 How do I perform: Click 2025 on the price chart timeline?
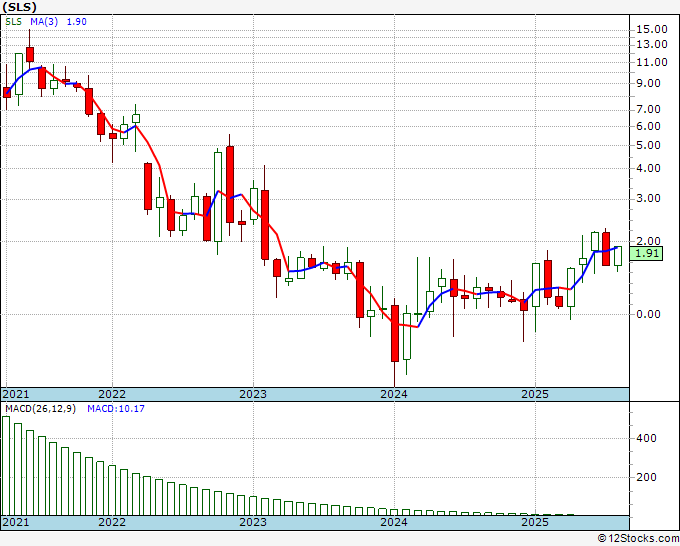point(535,394)
